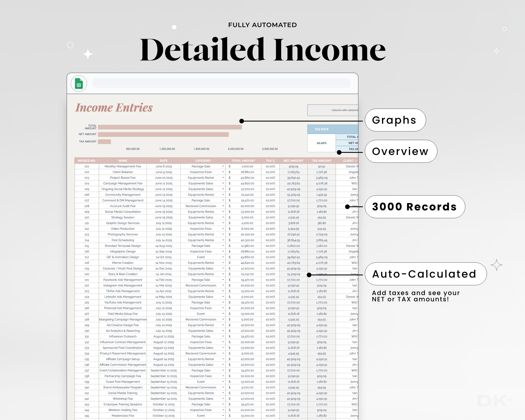Select GIF & Animation Design cell
This screenshot has width=525, height=420.
point(123,257)
